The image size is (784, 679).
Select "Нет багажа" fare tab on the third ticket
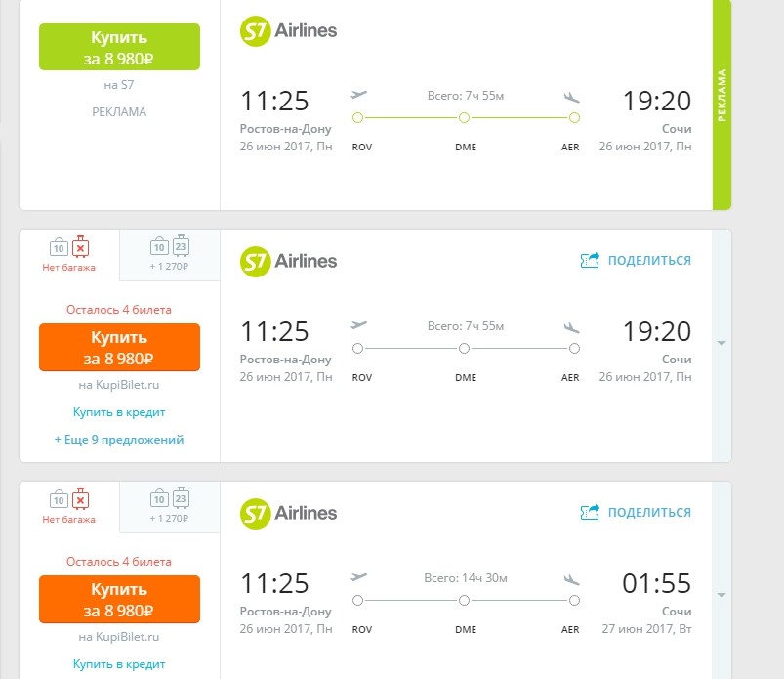click(x=69, y=507)
